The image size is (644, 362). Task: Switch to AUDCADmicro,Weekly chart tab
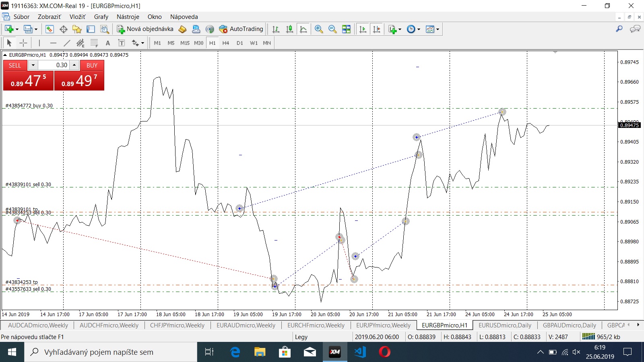pos(38,325)
